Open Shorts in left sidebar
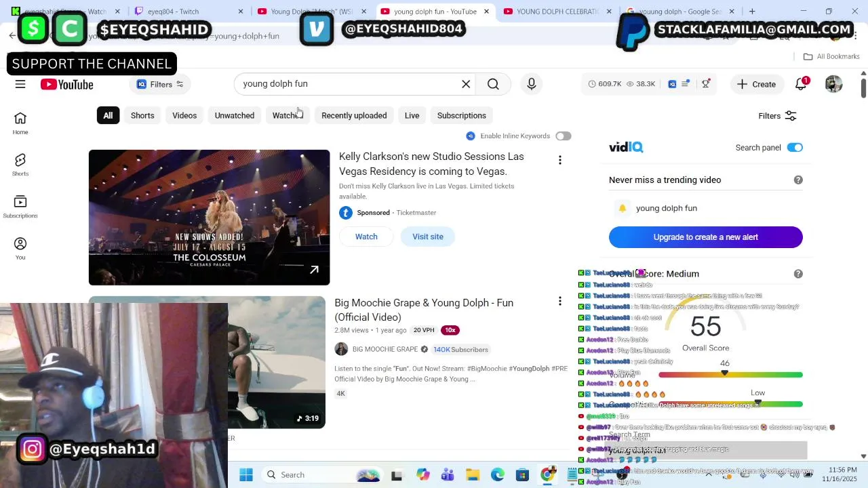 20,165
